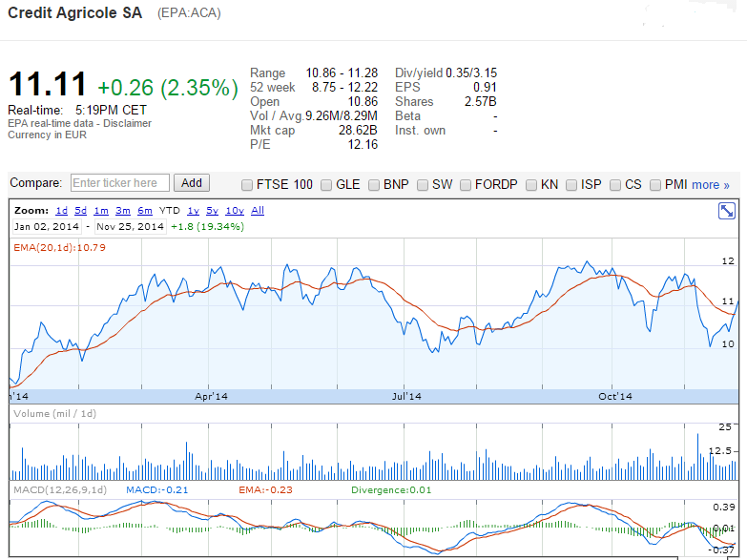Click the Shares value 2.57B

(481, 101)
